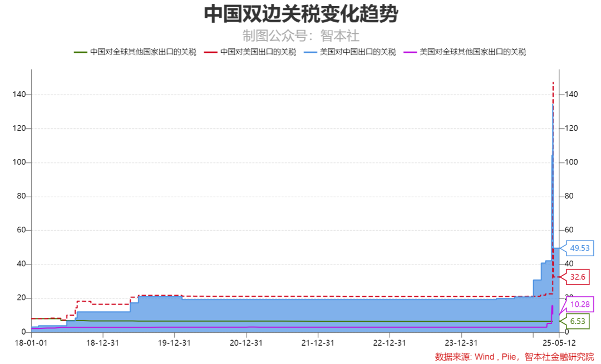Toggle legend 美国对全球其他国家出口的关税
Viewport: 601px width, 364px height.
pos(465,52)
